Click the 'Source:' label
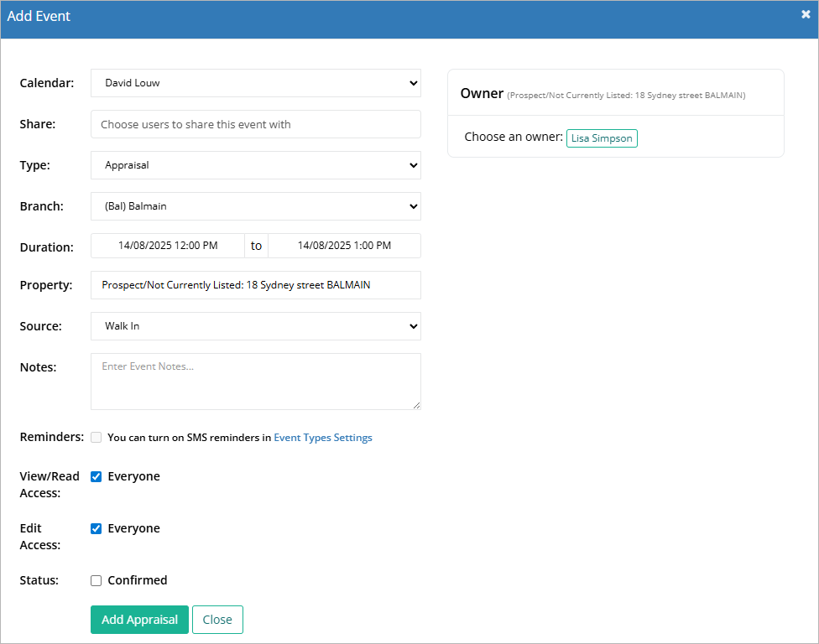This screenshot has width=819, height=644. 41,326
